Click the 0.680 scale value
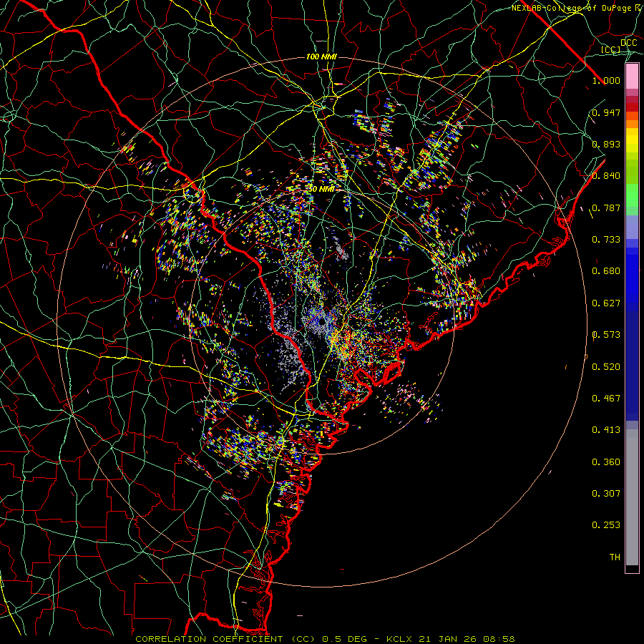Viewport: 644px width, 644px height. click(x=606, y=271)
